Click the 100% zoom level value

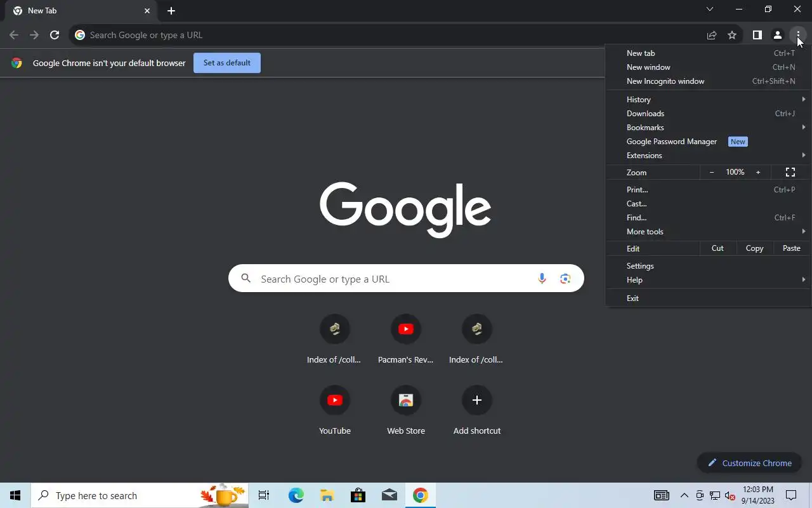(x=735, y=173)
